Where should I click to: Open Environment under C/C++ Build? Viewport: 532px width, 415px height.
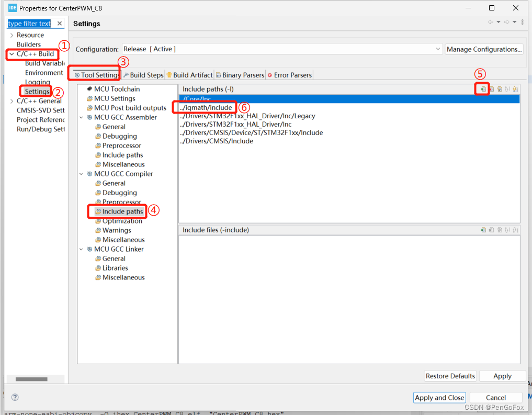coord(44,73)
